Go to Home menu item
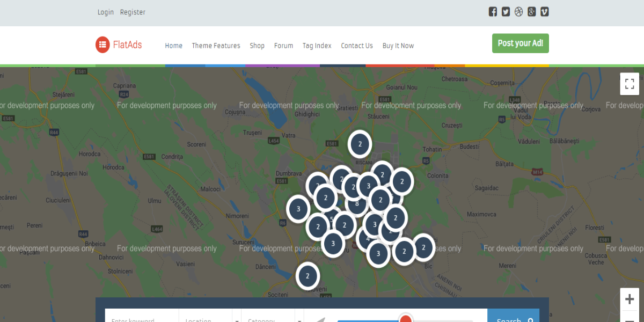644x322 pixels. pos(174,46)
